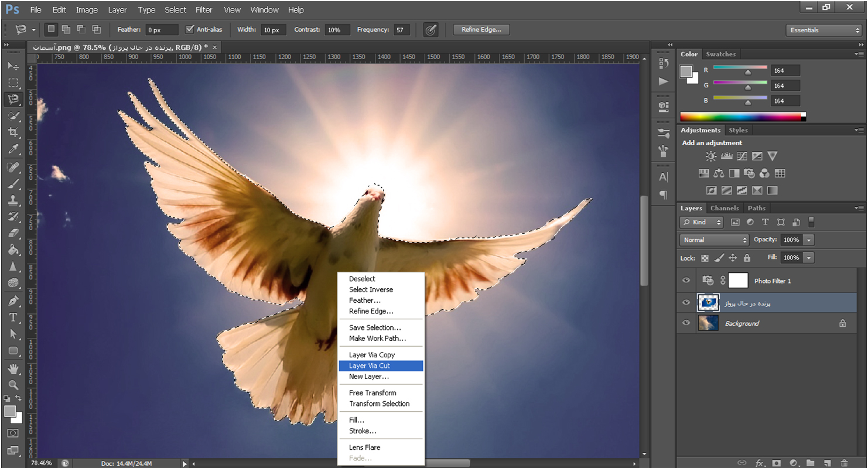Select the Paint Bucket tool
The height and width of the screenshot is (468, 868).
pyautogui.click(x=13, y=250)
